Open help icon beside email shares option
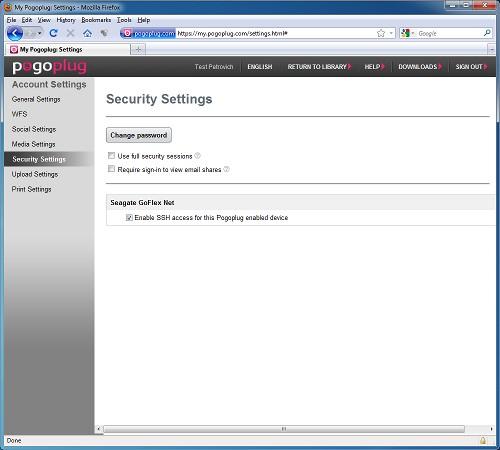Viewport: 500px width, 450px height. pos(226,169)
